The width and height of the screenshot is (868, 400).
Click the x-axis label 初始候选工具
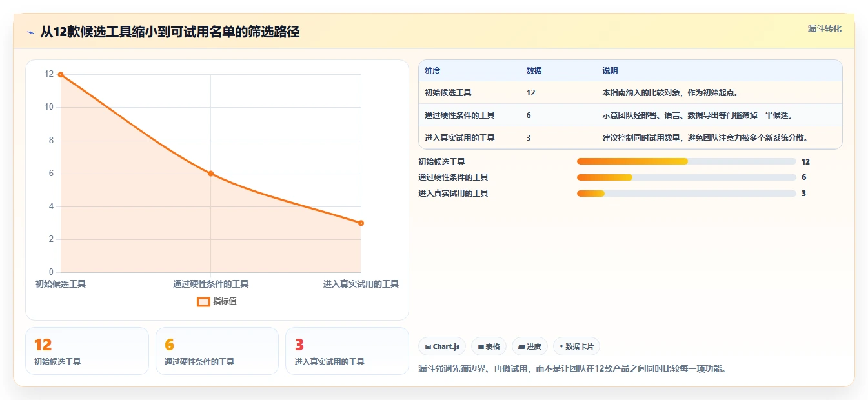pyautogui.click(x=61, y=284)
